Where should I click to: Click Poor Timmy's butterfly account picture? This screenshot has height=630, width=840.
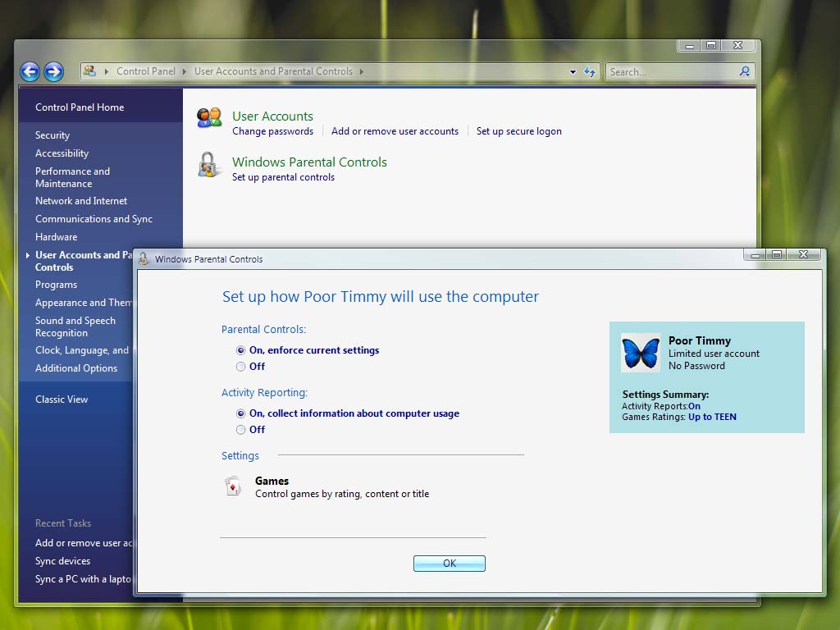[640, 353]
